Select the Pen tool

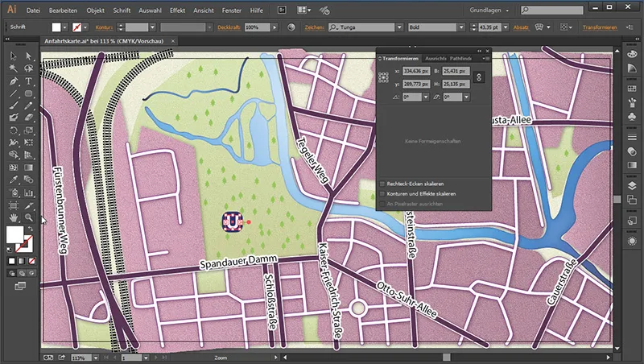(x=13, y=81)
